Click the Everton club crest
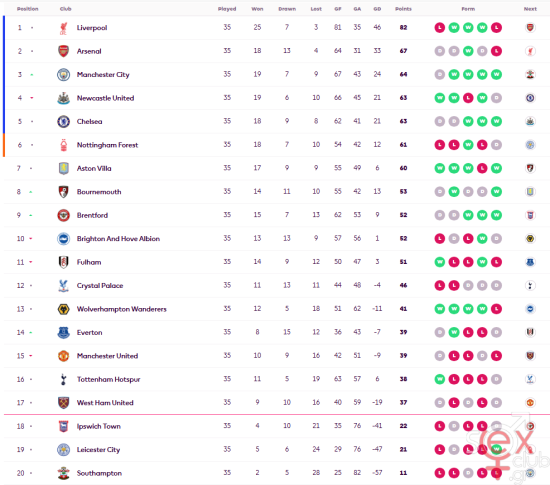Viewport: 550px width, 485px height. pyautogui.click(x=63, y=332)
